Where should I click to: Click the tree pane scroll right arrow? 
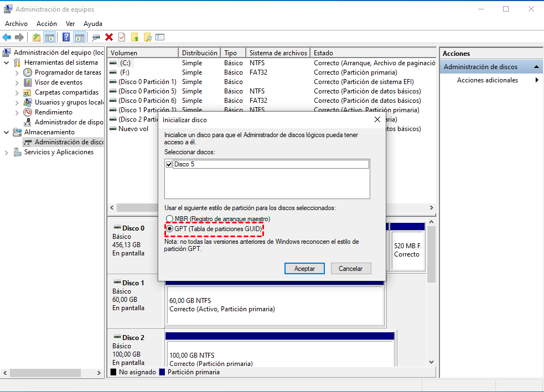click(x=99, y=373)
